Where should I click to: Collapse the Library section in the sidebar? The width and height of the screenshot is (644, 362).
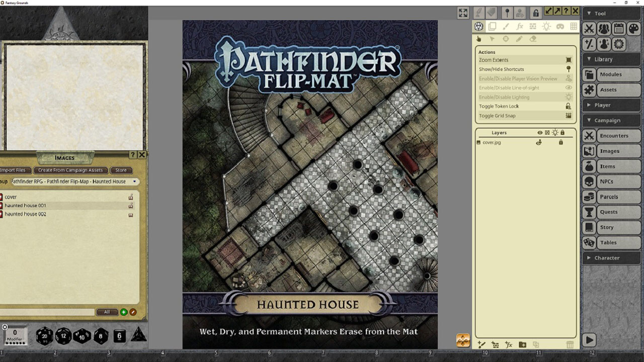[611, 59]
